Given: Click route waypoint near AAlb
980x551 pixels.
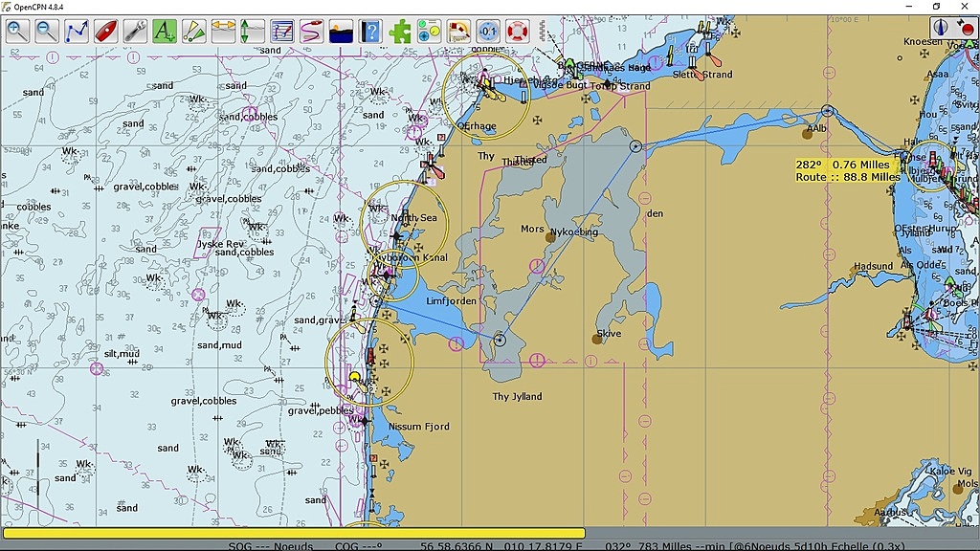Looking at the screenshot, I should click(x=828, y=111).
